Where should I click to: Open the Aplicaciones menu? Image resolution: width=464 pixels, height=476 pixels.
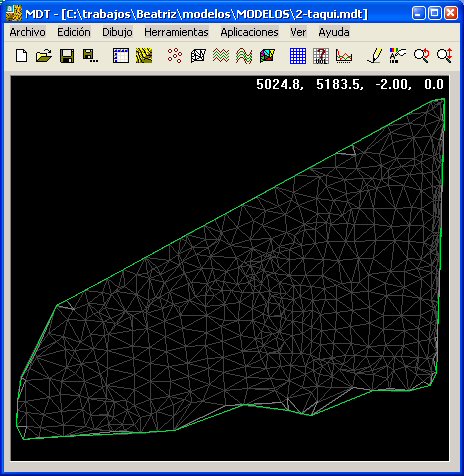pyautogui.click(x=249, y=32)
